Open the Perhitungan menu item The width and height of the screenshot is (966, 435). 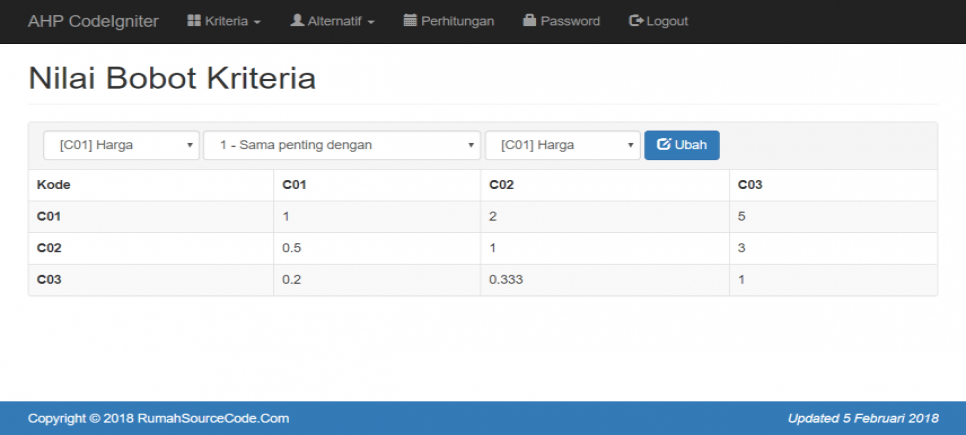tap(457, 21)
